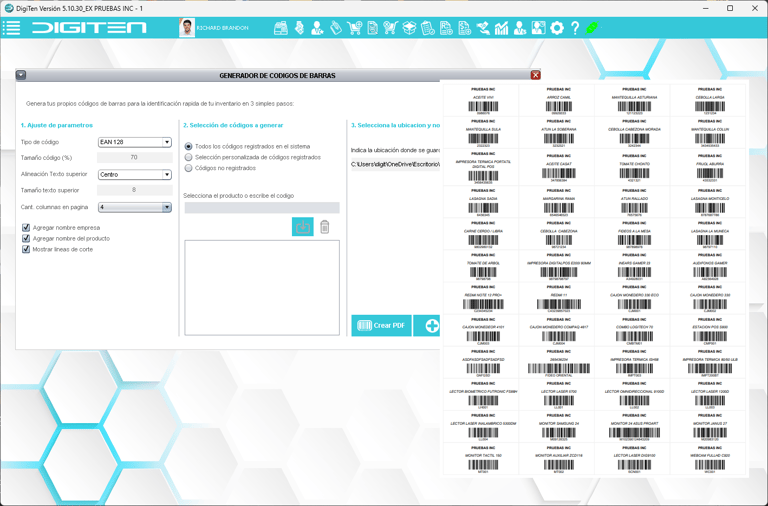Viewport: 768px width, 506px height.
Task: Click the help question mark icon
Action: (x=575, y=28)
